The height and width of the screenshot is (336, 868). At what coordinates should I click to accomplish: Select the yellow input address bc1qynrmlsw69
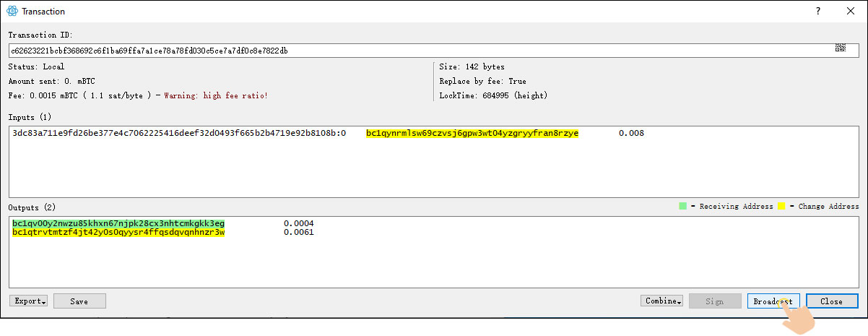(472, 133)
